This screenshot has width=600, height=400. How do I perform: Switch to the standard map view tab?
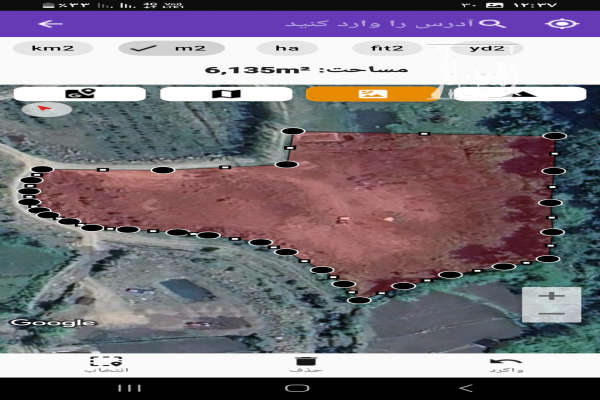[226, 94]
